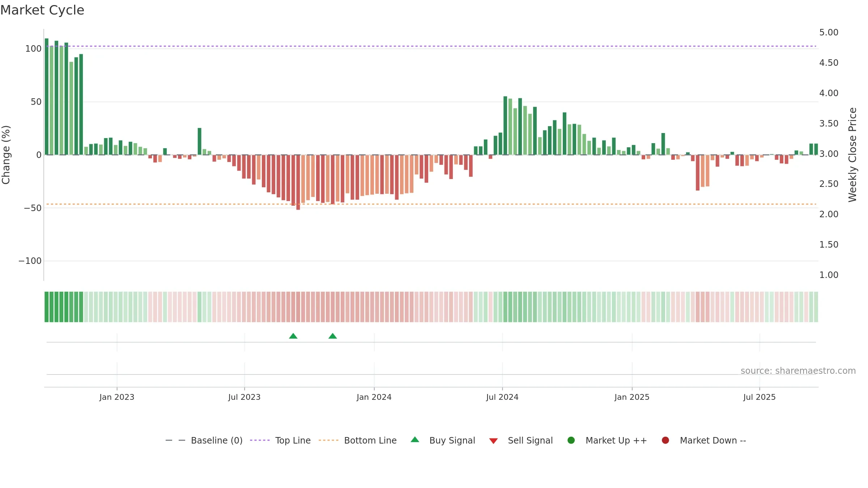Viewport: 868px width, 488px height.
Task: Click the 100 tick on Change axis
Action: pos(33,49)
